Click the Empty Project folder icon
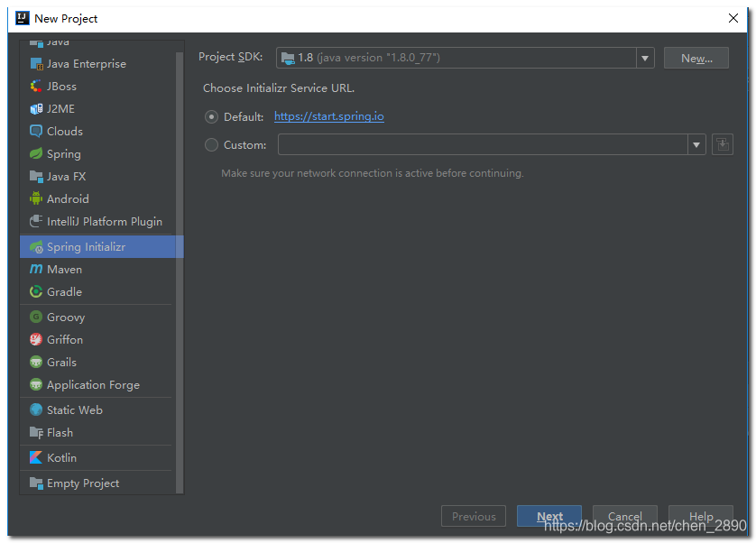 coord(36,483)
